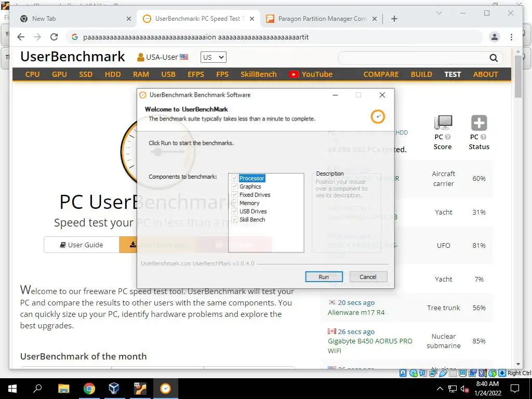Image resolution: width=532 pixels, height=399 pixels.
Task: Toggle the Fixed Drives checkbox
Action: (234, 195)
